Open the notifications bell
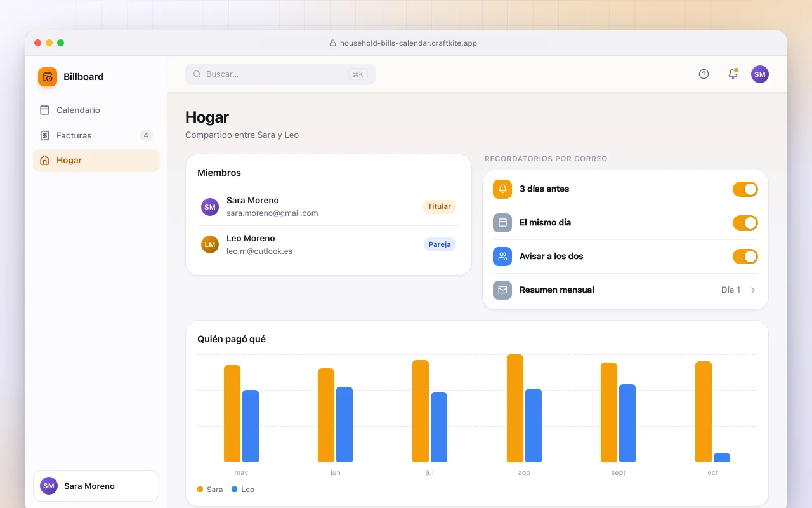The image size is (812, 508). 733,74
